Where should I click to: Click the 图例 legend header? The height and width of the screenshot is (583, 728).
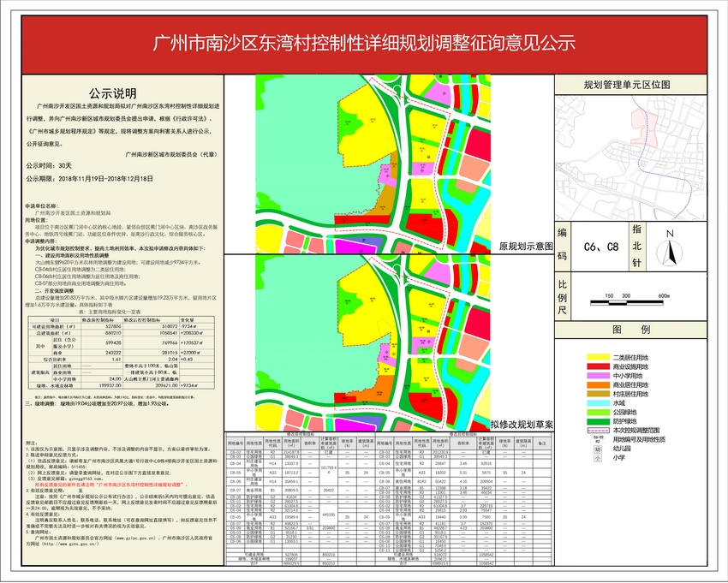[x=631, y=330]
